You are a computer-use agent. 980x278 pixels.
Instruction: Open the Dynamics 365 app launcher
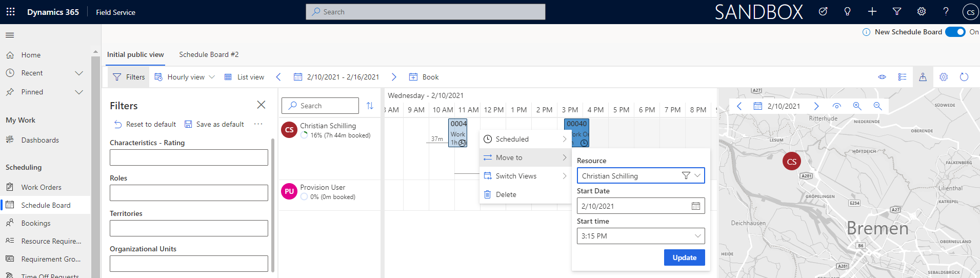coord(10,12)
